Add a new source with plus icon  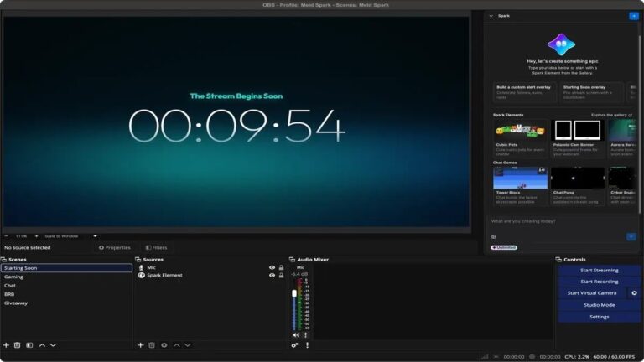[141, 345]
